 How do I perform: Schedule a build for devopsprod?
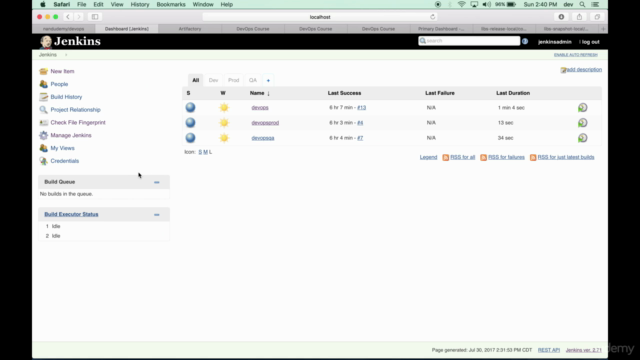coord(582,122)
